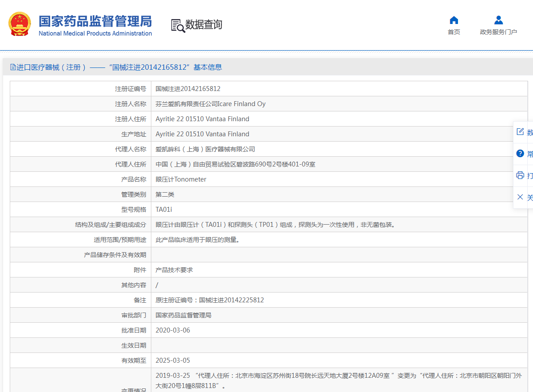The height and width of the screenshot is (392, 533).
Task: Click the 产品储存条件及有效期 row label
Action: pyautogui.click(x=115, y=255)
